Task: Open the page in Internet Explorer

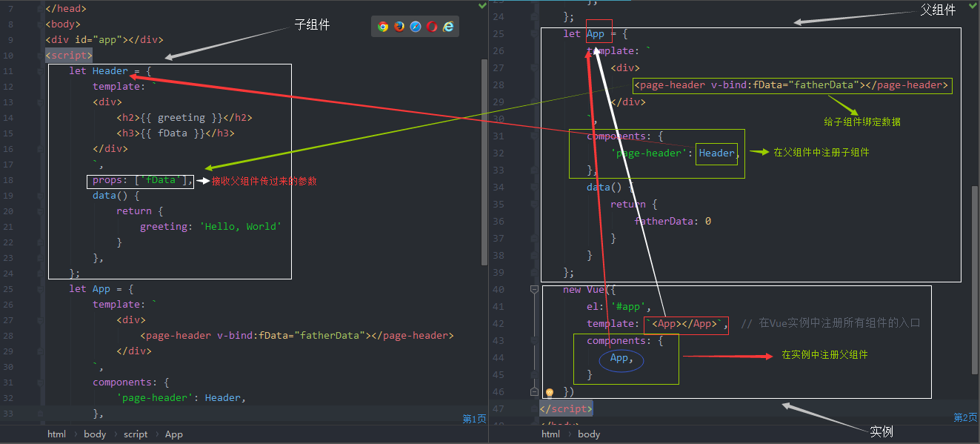Action: tap(448, 27)
